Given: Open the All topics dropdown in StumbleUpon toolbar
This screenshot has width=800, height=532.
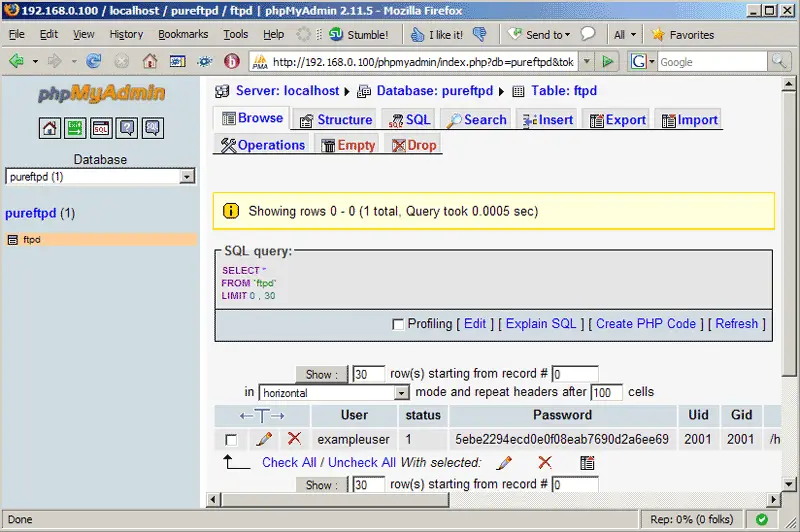Looking at the screenshot, I should click(625, 35).
